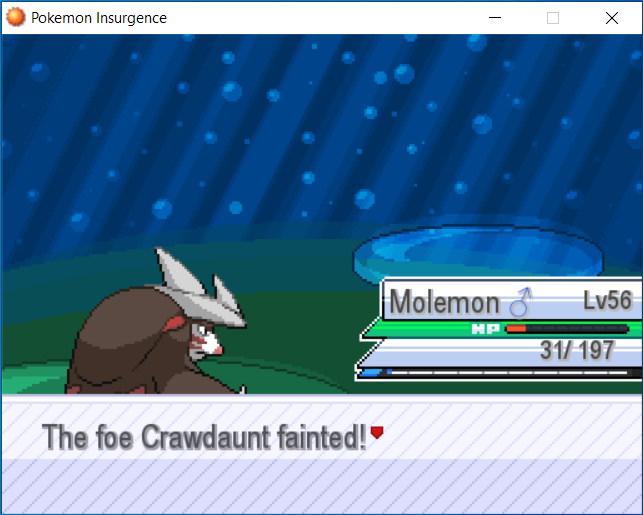Click the Pokemon Insurgence window title
The height and width of the screenshot is (515, 643).
(99, 18)
